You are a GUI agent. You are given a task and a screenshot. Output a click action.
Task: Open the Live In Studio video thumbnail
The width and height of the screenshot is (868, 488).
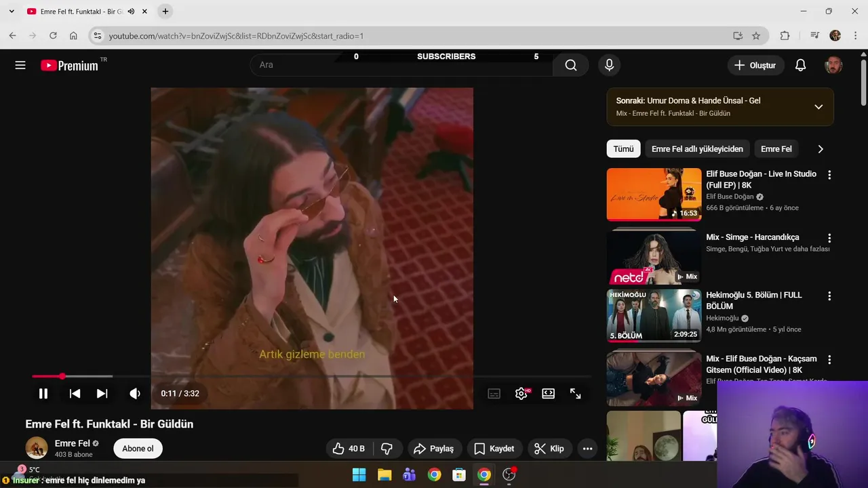(x=654, y=195)
